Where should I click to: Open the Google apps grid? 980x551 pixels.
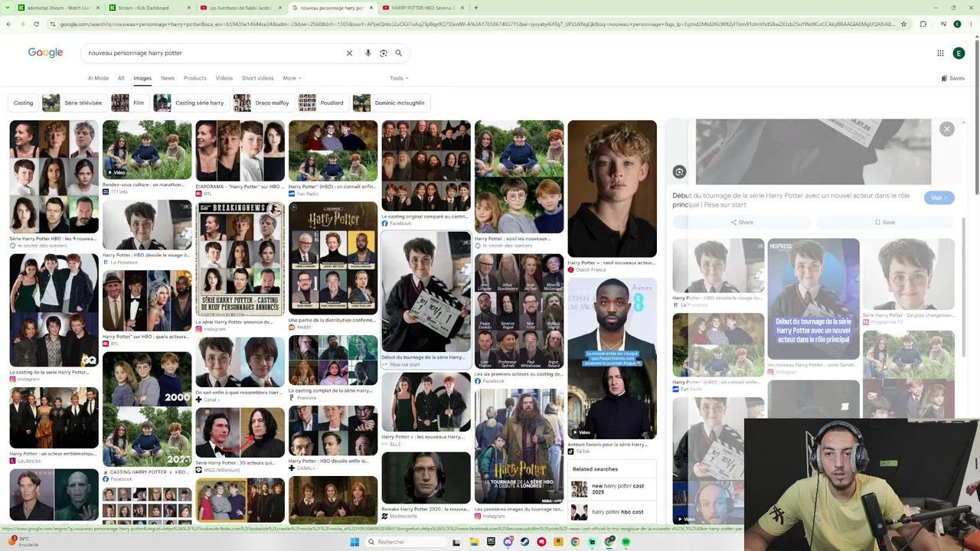940,53
